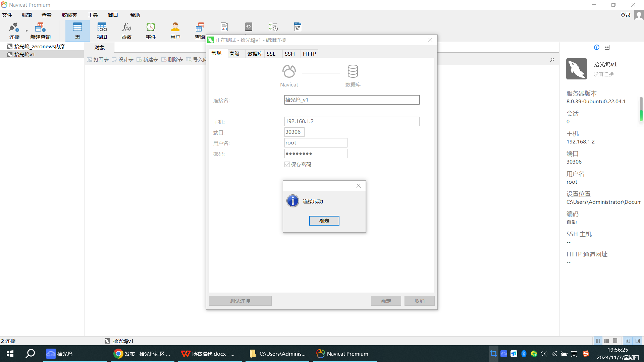The width and height of the screenshot is (644, 362).
Task: Open the 函数 (Function) toolbar icon
Action: tap(126, 31)
